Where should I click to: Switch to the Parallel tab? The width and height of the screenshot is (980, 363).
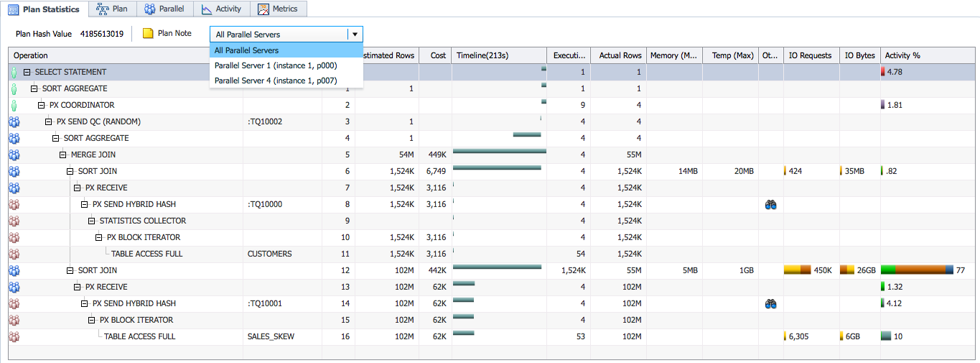164,9
